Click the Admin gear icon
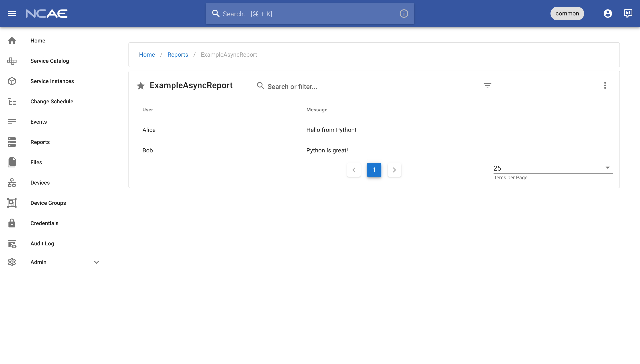 pos(12,262)
